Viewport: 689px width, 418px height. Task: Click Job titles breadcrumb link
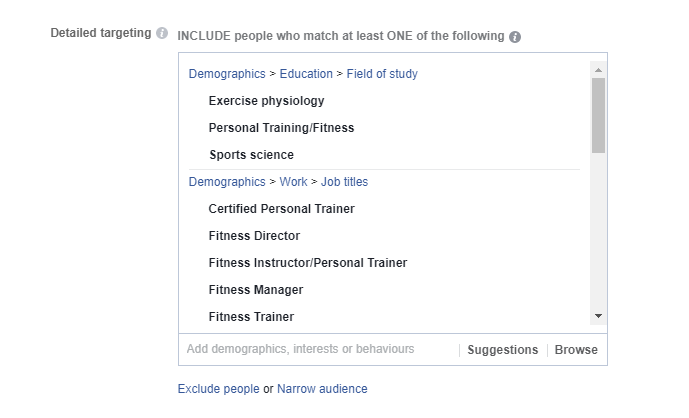pos(344,182)
